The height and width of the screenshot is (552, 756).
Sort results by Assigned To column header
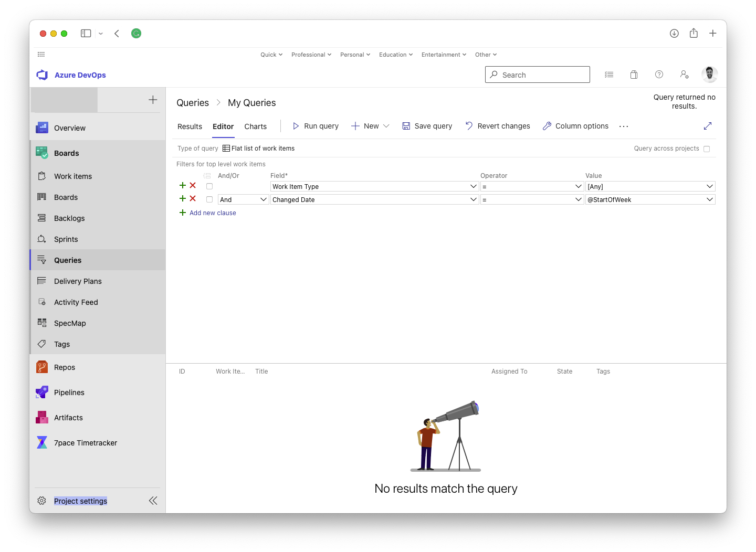pyautogui.click(x=509, y=371)
